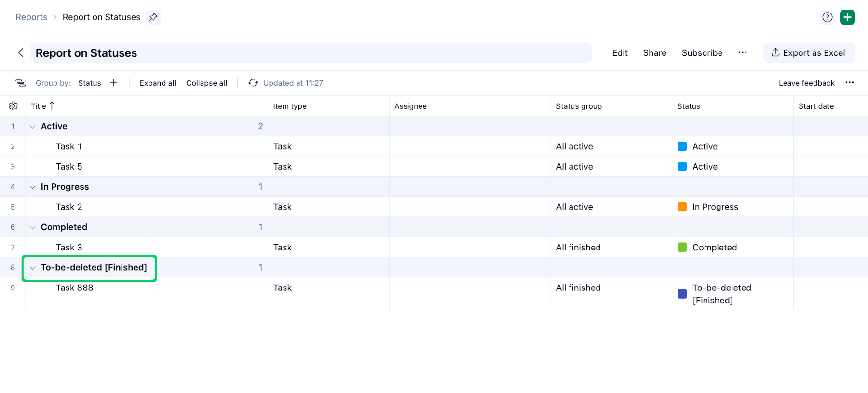The image size is (868, 393).
Task: Click the orange In Progress status swatch
Action: coord(682,207)
